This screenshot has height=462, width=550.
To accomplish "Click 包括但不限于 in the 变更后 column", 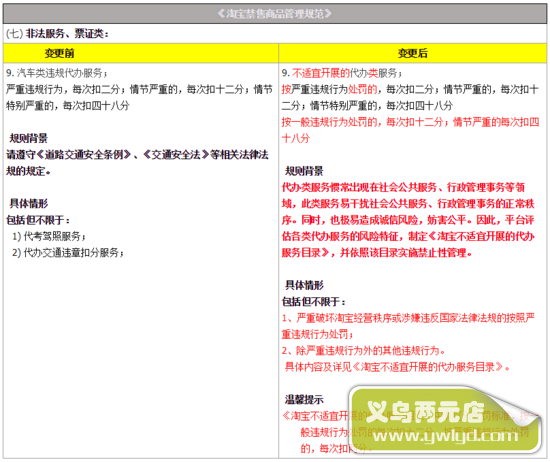I will click(314, 302).
